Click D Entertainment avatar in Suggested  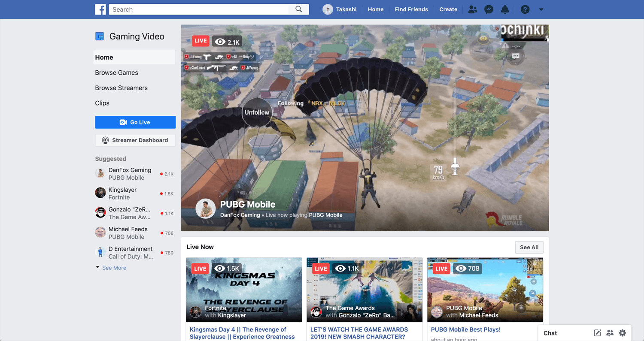click(100, 252)
